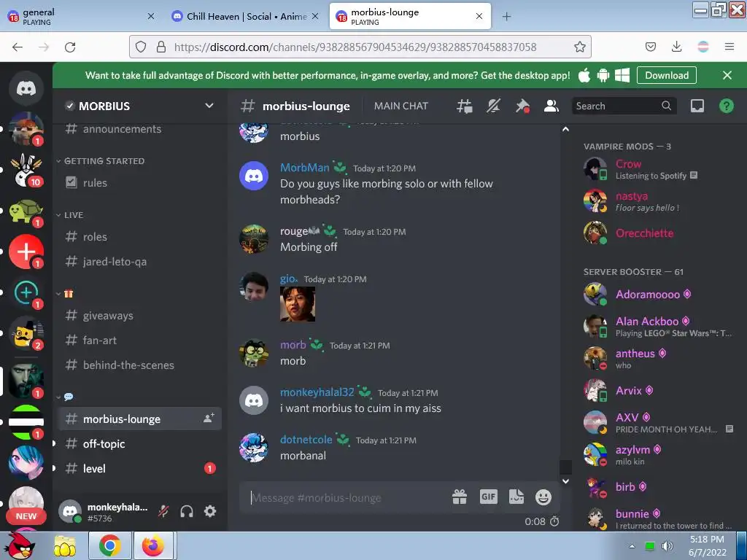Click the Search field
Screen dimensions: 747x560
coord(624,106)
